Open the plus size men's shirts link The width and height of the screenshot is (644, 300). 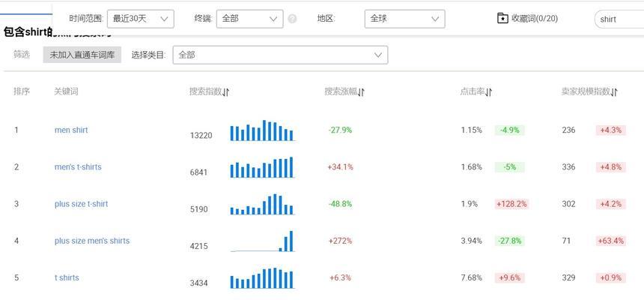pyautogui.click(x=91, y=241)
